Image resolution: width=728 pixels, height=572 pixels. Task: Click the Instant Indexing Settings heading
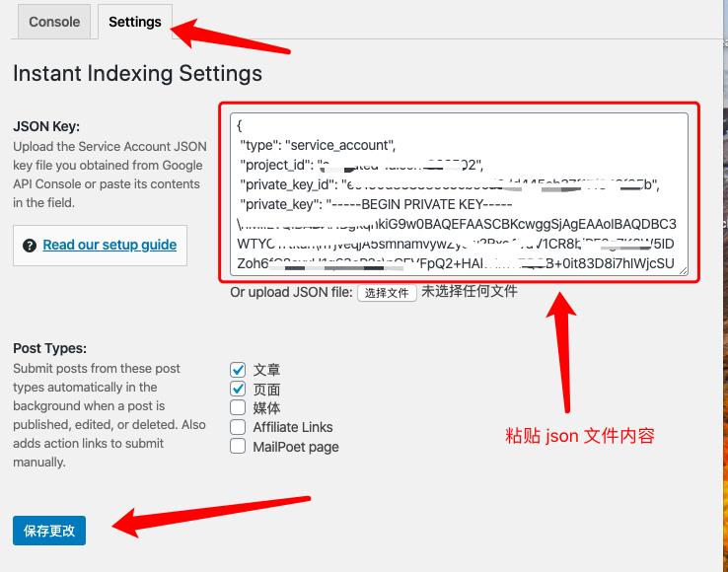137,73
